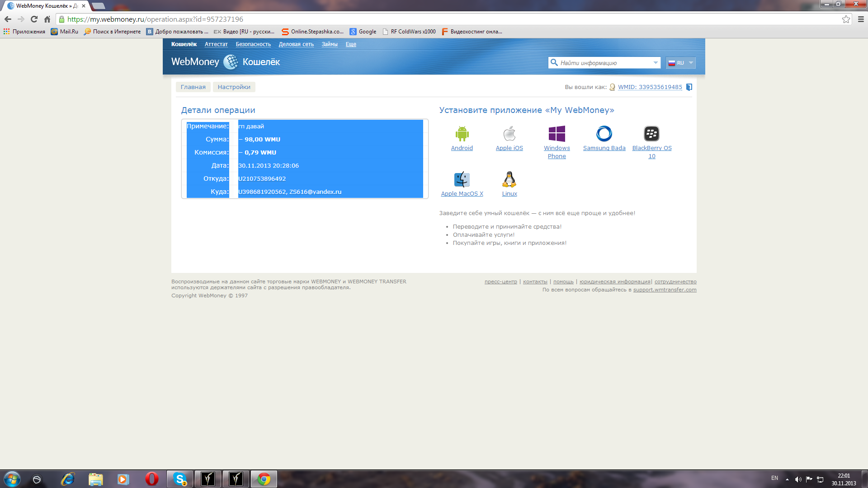Click the browser back arrow
The image size is (868, 488).
[x=8, y=19]
